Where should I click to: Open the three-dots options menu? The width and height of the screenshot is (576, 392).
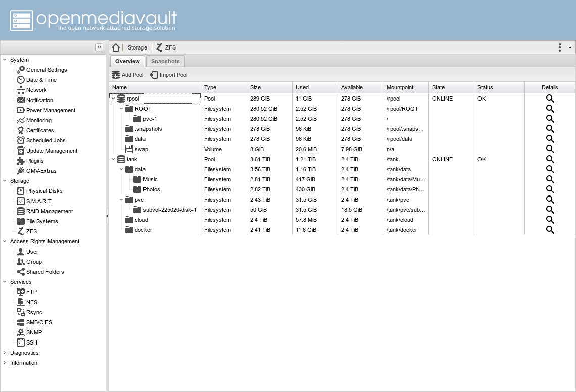[559, 47]
